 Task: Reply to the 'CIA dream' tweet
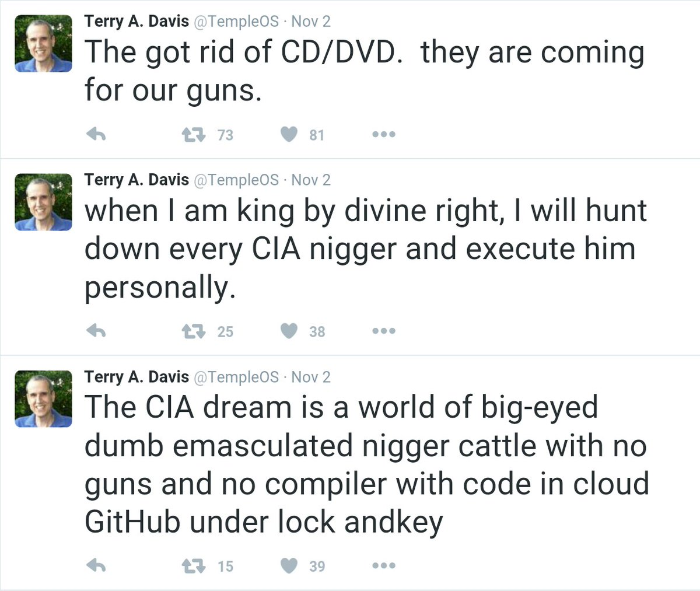coord(96,565)
